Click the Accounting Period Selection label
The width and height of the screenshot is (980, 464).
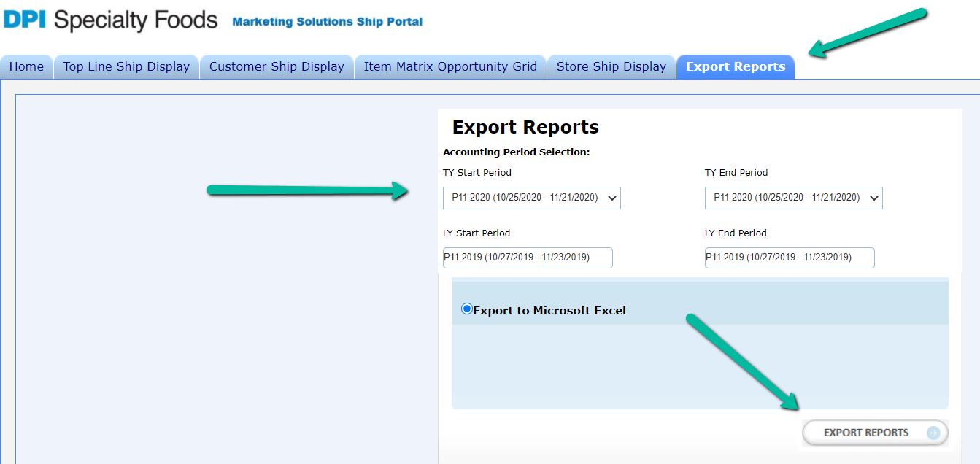pos(516,152)
